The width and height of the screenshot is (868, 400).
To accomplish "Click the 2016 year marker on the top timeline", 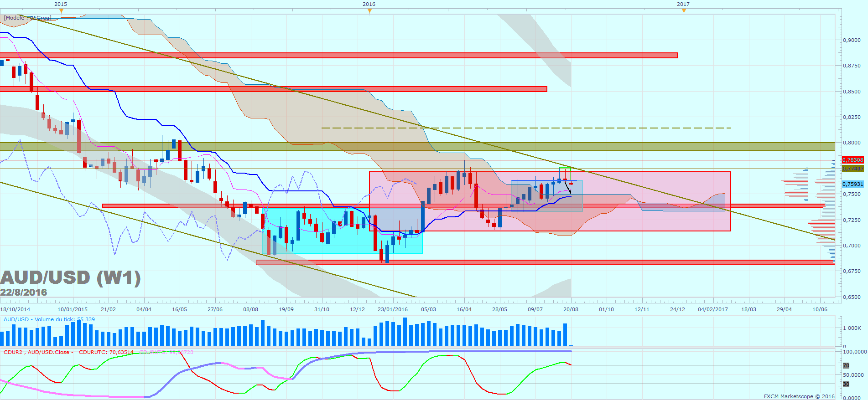I will (x=369, y=4).
